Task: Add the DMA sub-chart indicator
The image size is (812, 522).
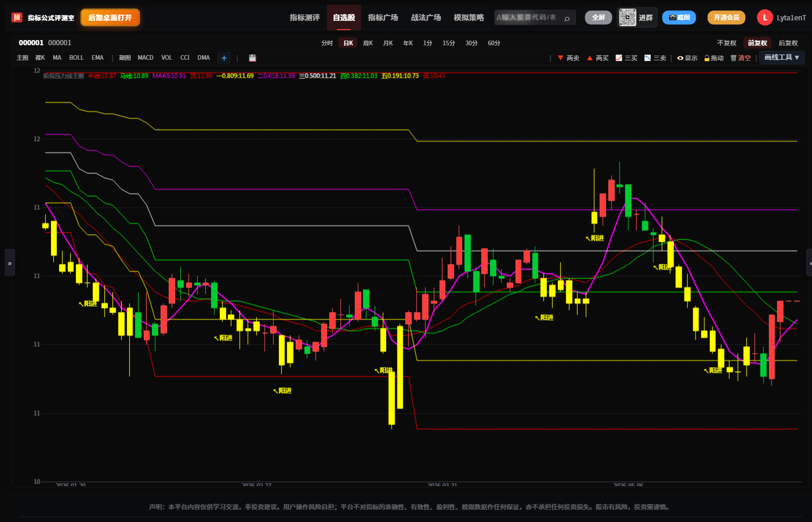Action: [204, 58]
